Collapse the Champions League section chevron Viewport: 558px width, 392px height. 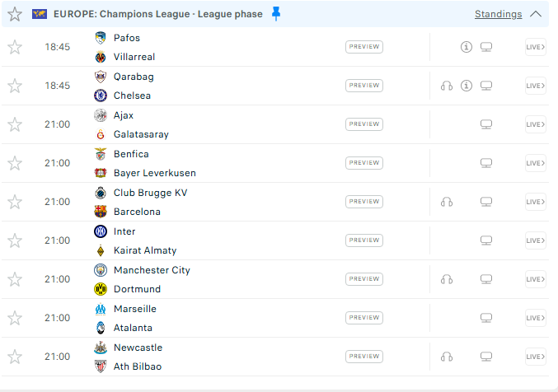(x=537, y=14)
